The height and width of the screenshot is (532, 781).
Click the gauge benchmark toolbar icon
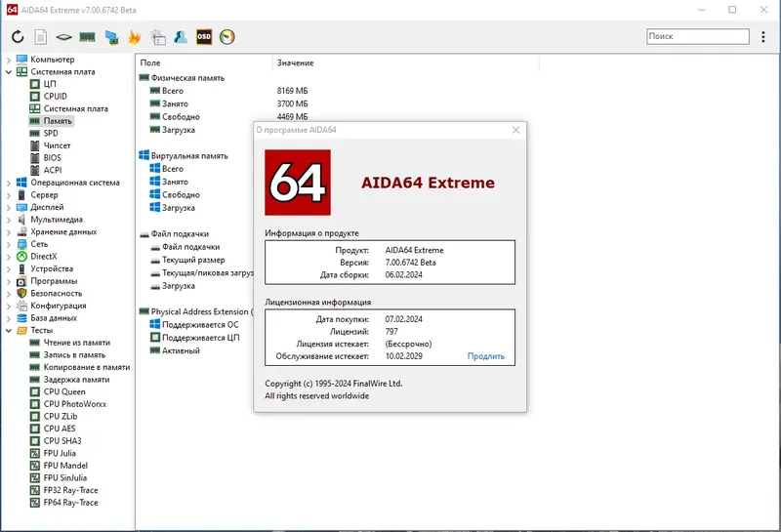point(227,37)
